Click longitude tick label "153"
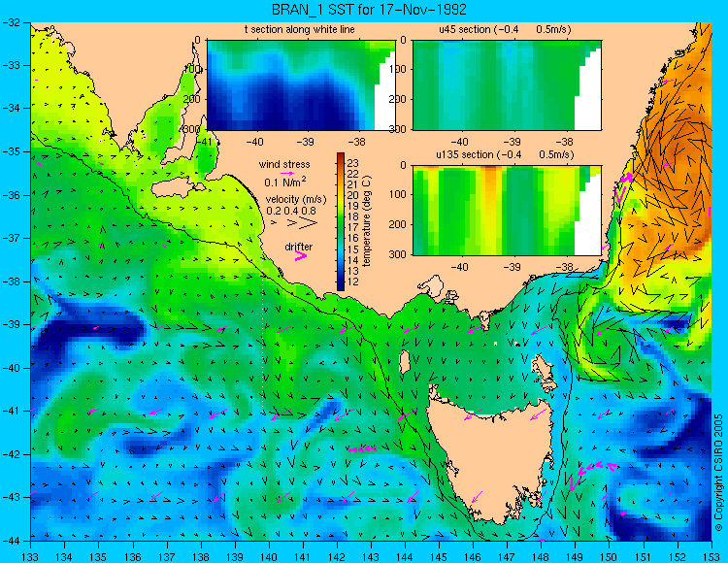 pyautogui.click(x=711, y=556)
